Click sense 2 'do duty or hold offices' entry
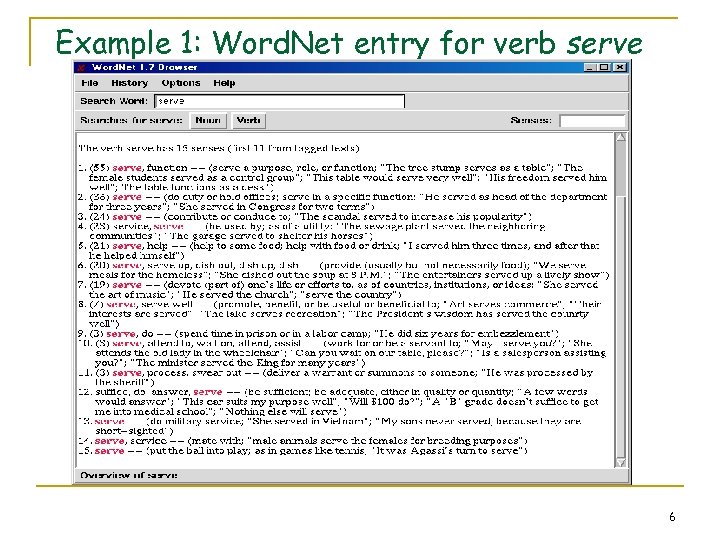This screenshot has height=540, width=720. coord(343,202)
